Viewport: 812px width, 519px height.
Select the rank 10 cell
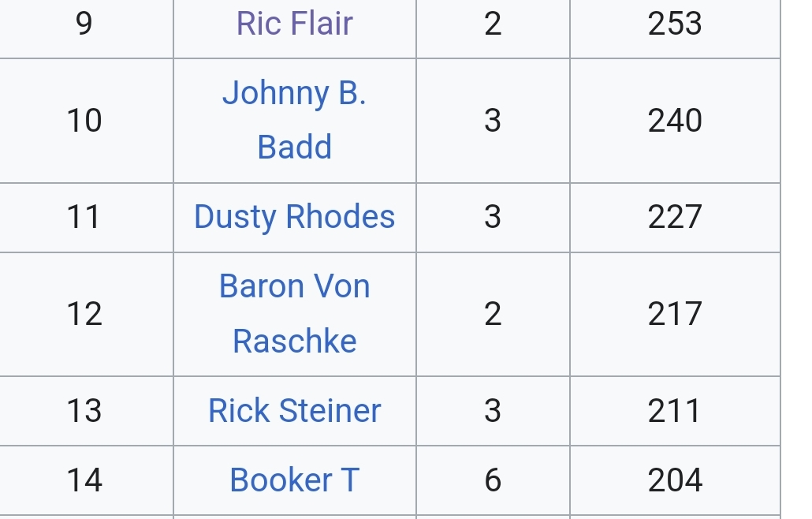(84, 121)
